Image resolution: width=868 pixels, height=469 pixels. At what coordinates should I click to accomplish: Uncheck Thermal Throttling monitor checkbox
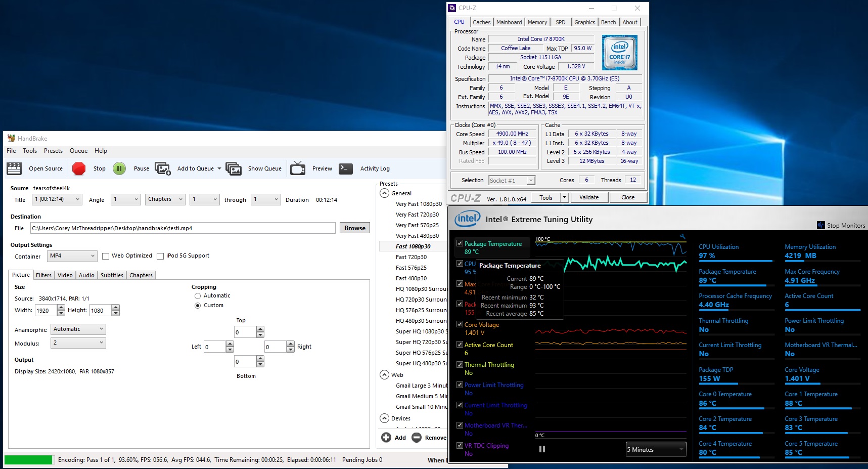pos(460,364)
